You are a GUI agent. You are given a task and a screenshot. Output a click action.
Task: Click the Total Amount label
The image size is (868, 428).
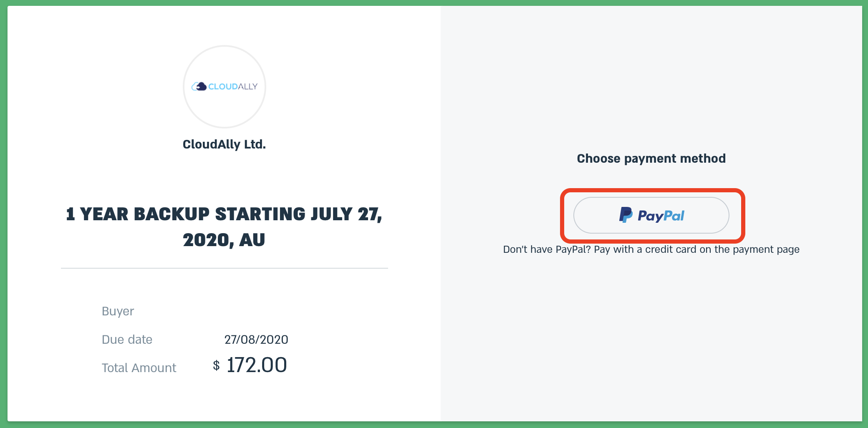tap(139, 368)
